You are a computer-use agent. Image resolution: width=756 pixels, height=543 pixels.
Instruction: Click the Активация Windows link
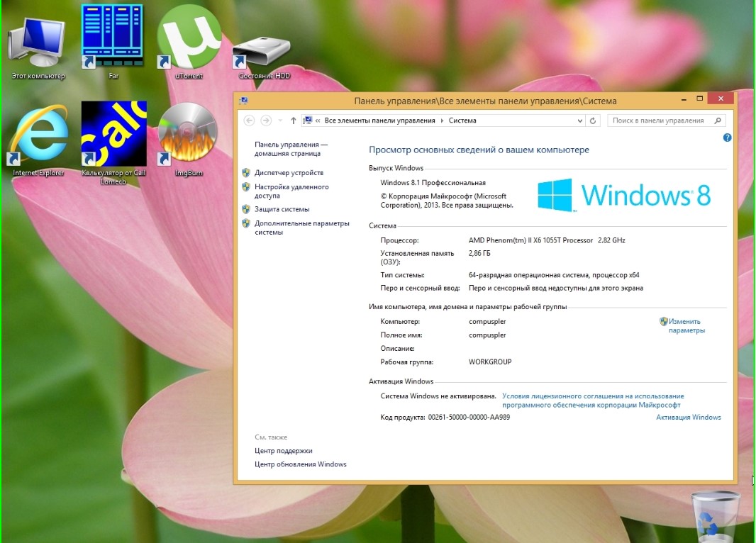click(x=688, y=418)
